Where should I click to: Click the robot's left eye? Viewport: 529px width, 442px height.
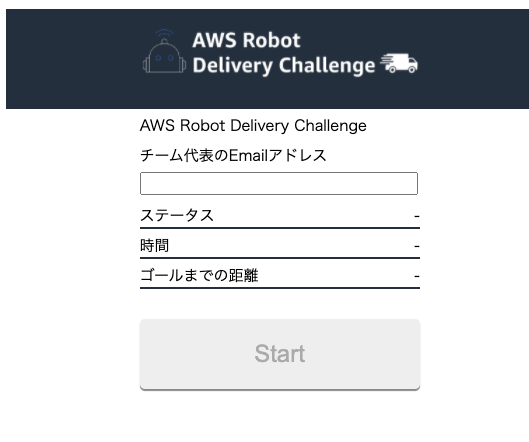[158, 58]
